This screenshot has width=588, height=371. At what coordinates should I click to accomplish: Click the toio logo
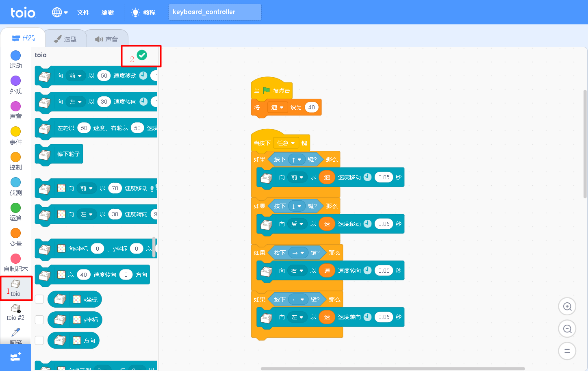[23, 12]
